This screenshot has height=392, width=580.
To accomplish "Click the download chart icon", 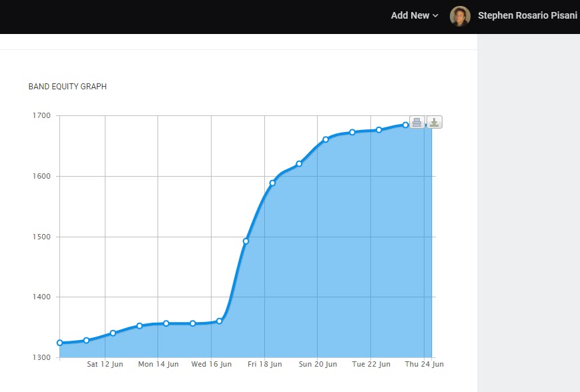I will (x=434, y=122).
